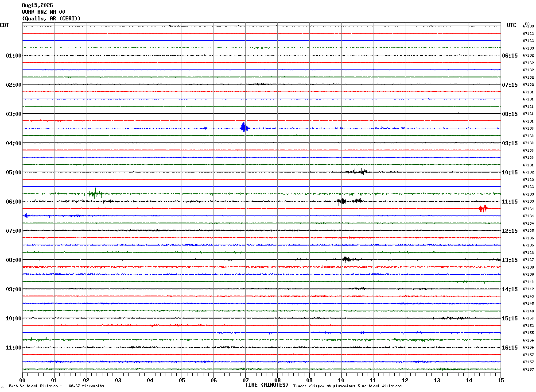Image resolution: width=536 pixels, height=392 pixels.
Task: Select the 02:00 CDT time label
Action: (14, 85)
